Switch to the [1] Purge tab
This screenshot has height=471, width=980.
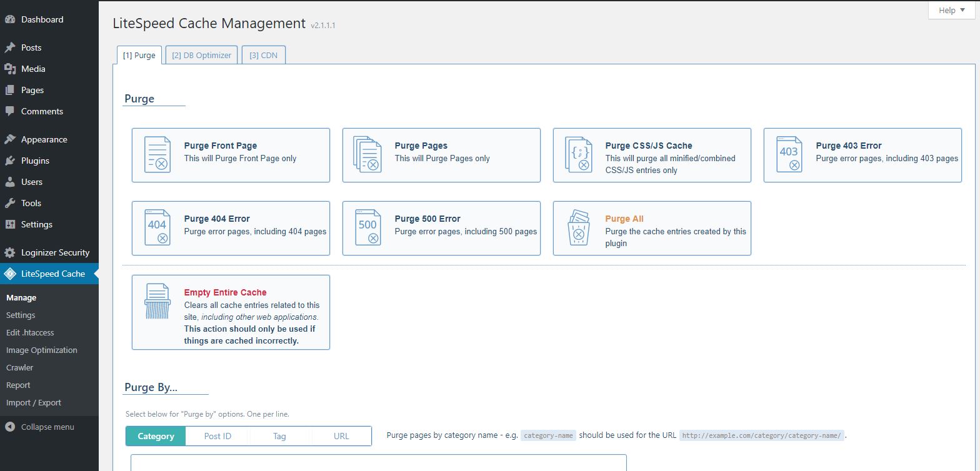click(139, 55)
